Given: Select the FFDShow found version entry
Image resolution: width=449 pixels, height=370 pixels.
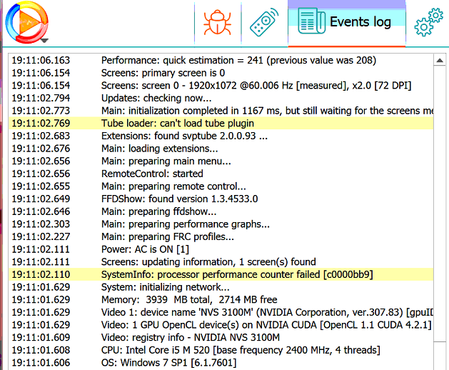Looking at the screenshot, I should coord(221,199).
